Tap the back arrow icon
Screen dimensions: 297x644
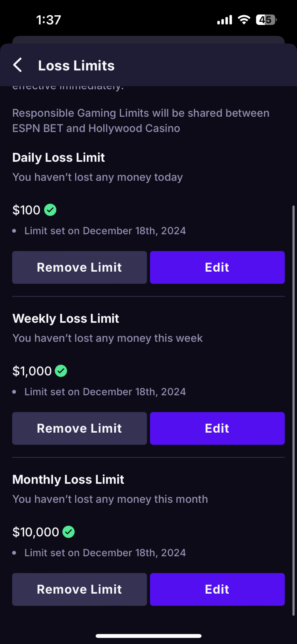point(18,65)
